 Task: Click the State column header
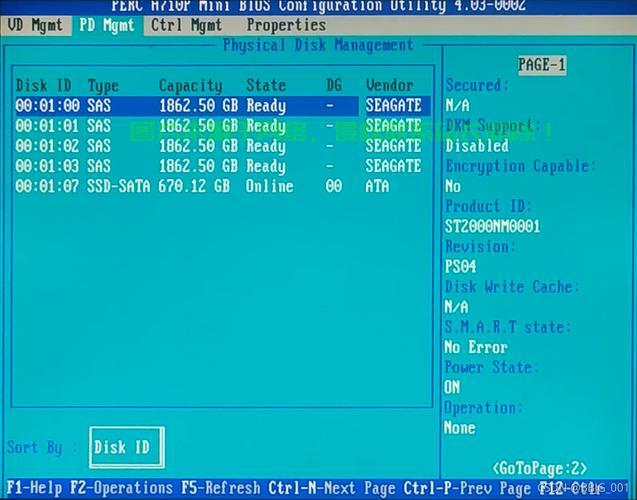[x=266, y=85]
